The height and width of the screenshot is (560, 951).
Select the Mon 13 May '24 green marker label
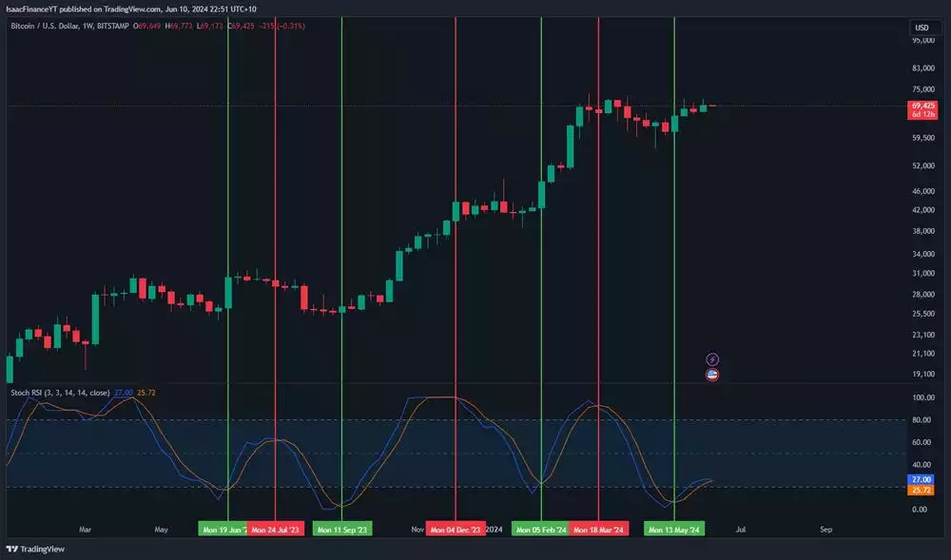click(675, 528)
